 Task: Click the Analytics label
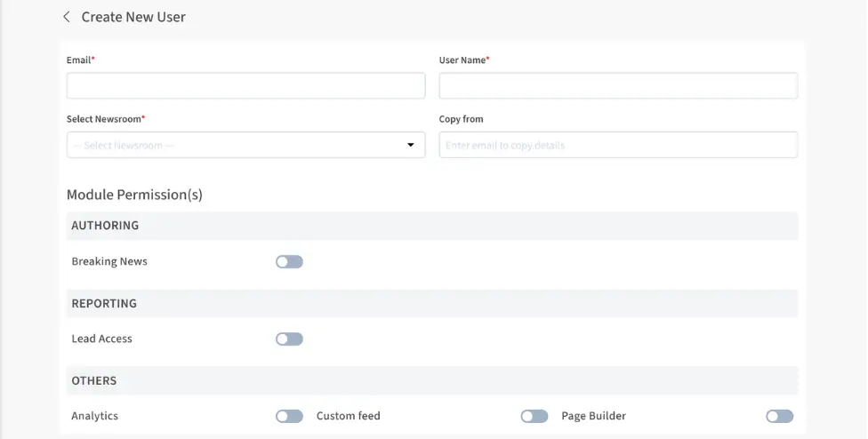coord(94,416)
